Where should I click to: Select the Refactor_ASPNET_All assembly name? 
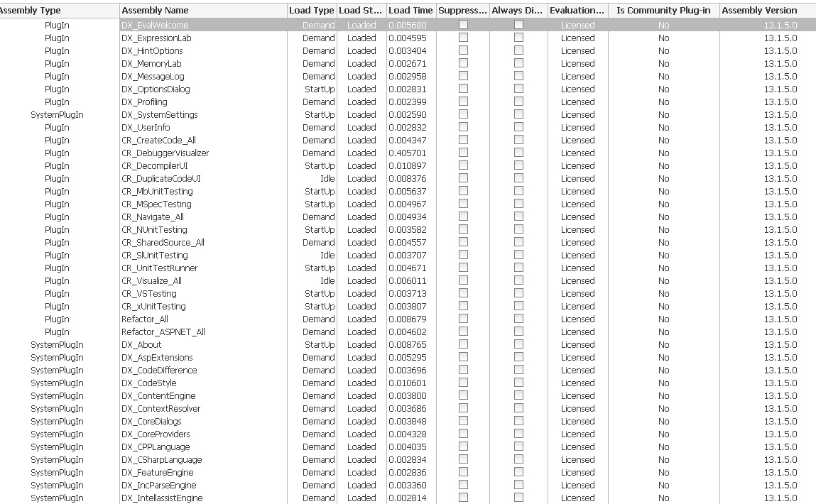coord(163,332)
